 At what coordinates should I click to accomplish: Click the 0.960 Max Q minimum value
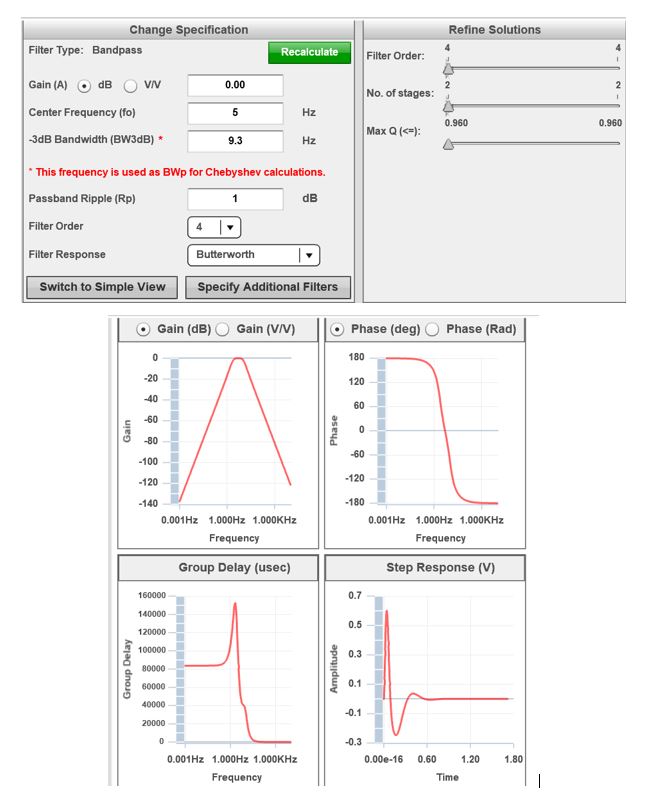pyautogui.click(x=457, y=123)
